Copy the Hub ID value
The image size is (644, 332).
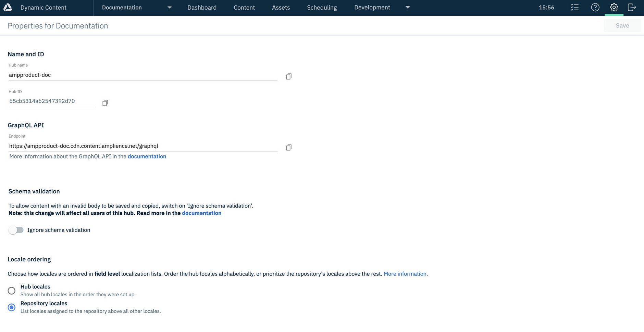(105, 103)
